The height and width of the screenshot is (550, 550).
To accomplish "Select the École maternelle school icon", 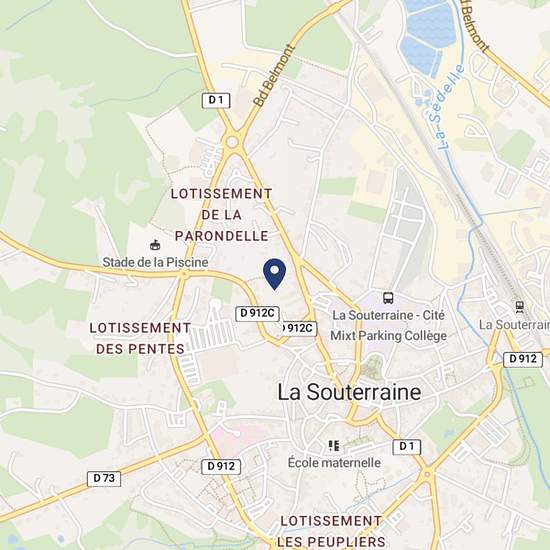I will point(334,446).
